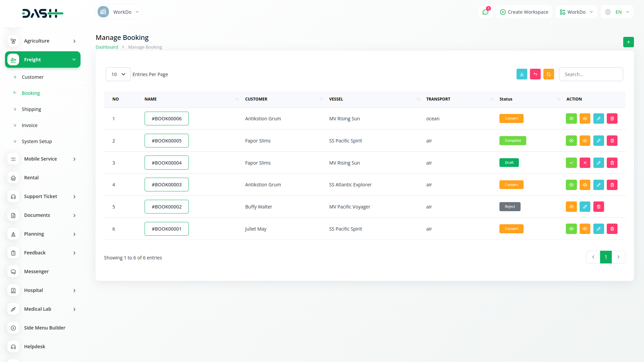Delete booking #BOOK00006 with trash icon
Image resolution: width=644 pixels, height=362 pixels.
(x=612, y=118)
